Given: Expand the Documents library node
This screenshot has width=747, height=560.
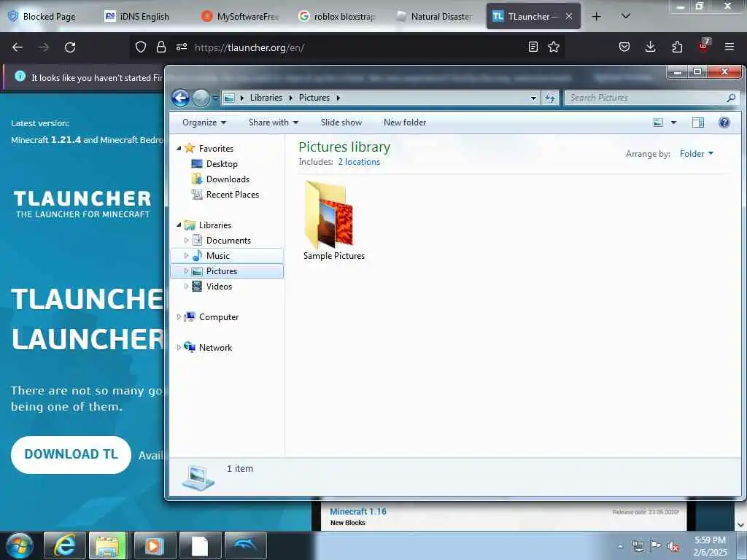Looking at the screenshot, I should [x=186, y=241].
